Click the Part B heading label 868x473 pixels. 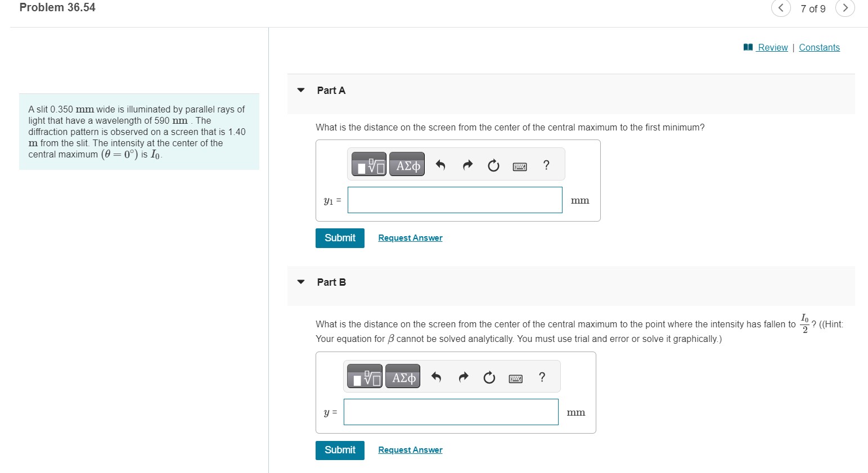pos(331,282)
